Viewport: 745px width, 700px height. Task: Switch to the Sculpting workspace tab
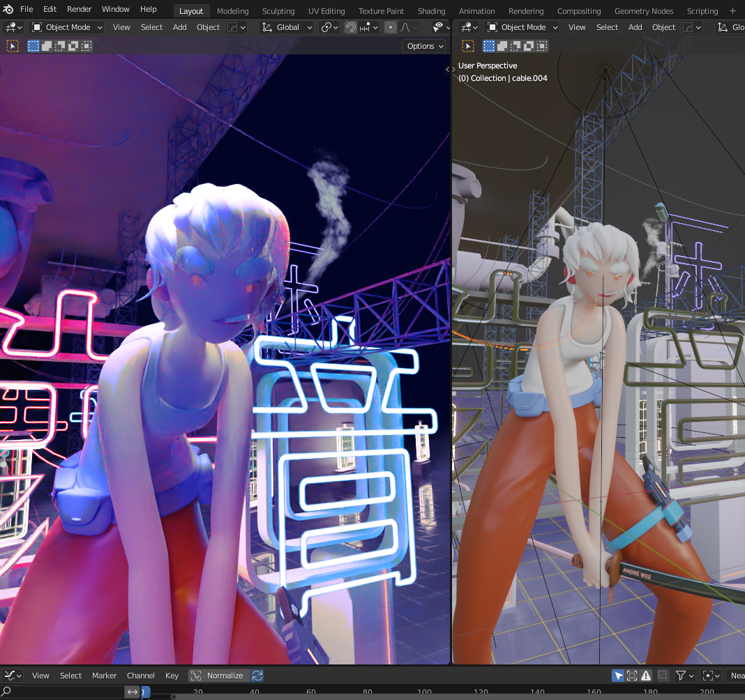pyautogui.click(x=278, y=11)
